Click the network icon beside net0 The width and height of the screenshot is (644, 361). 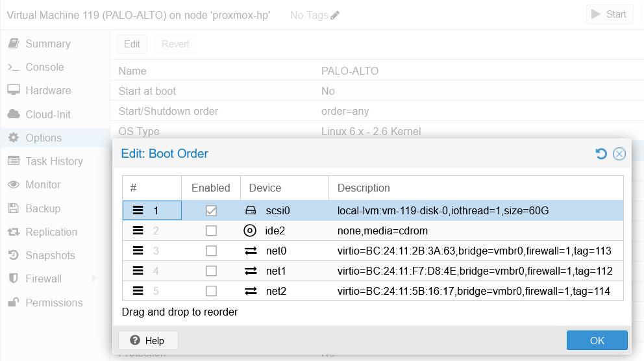251,251
